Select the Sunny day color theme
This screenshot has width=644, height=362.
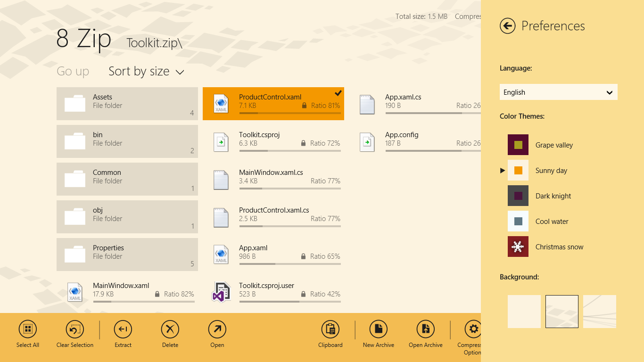coord(537,170)
